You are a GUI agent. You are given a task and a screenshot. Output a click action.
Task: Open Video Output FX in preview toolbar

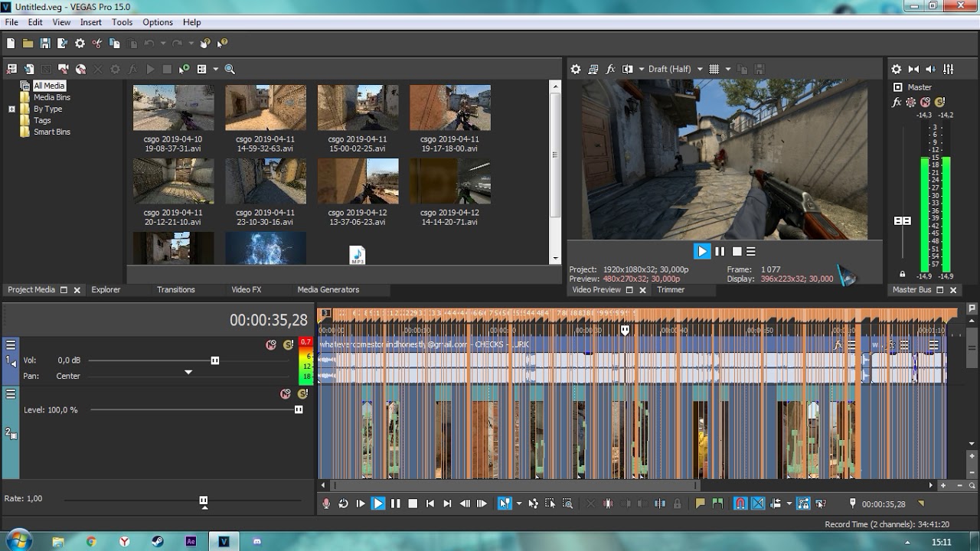[x=610, y=69]
